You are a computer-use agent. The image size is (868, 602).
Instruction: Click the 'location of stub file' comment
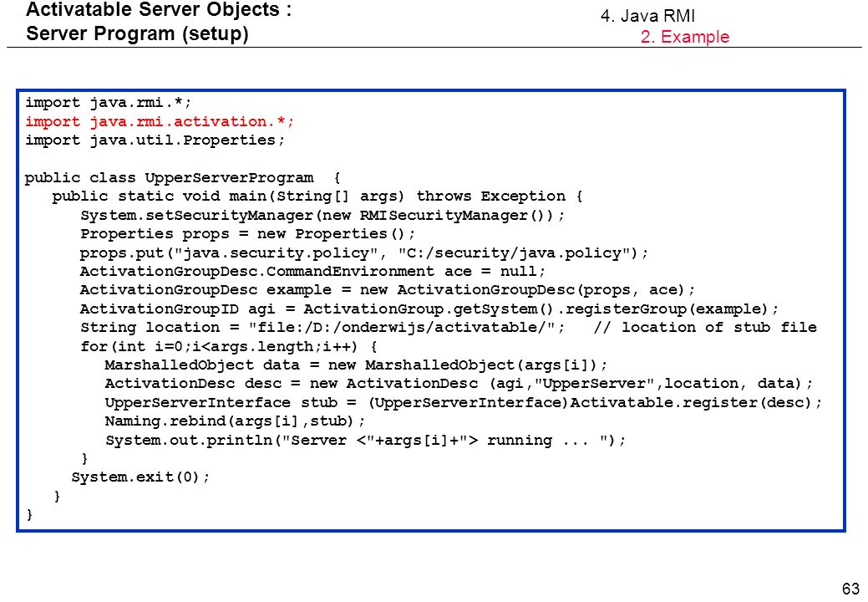coord(705,327)
